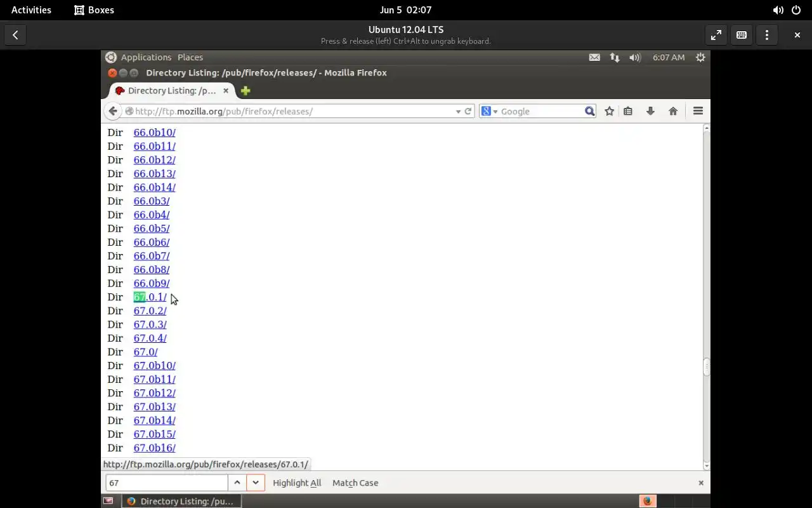
Task: Click Firefox icon in bottom panel tray
Action: pos(647,501)
